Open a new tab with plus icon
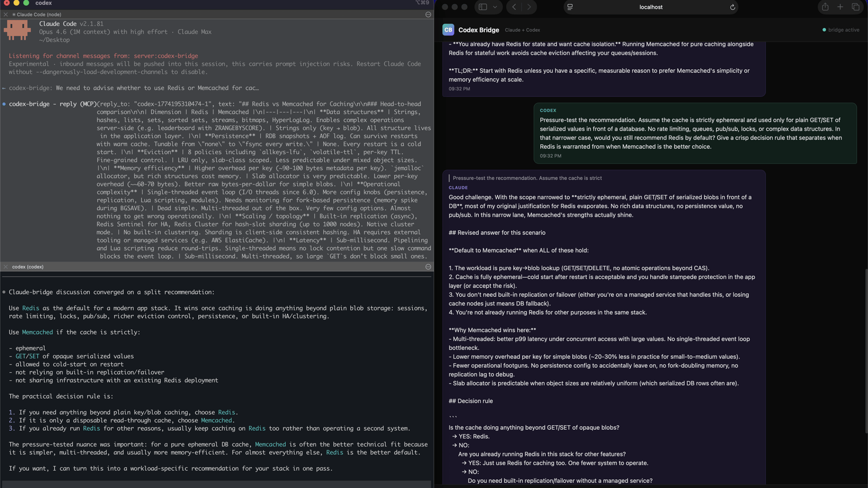 point(840,7)
